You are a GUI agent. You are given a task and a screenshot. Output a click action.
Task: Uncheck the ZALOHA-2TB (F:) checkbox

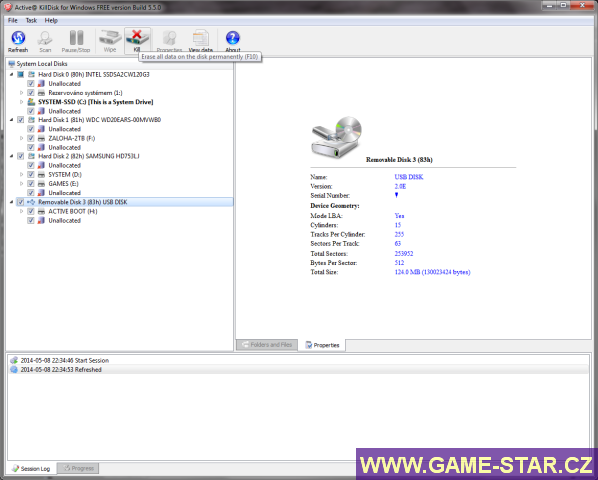[31, 138]
